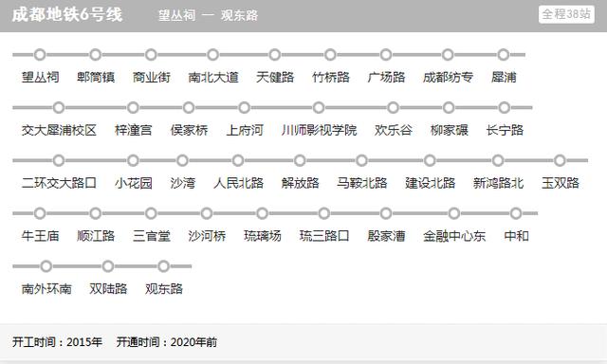The height and width of the screenshot is (364, 607).
Task: Click the 金融中心东 station name label
Action: click(454, 236)
